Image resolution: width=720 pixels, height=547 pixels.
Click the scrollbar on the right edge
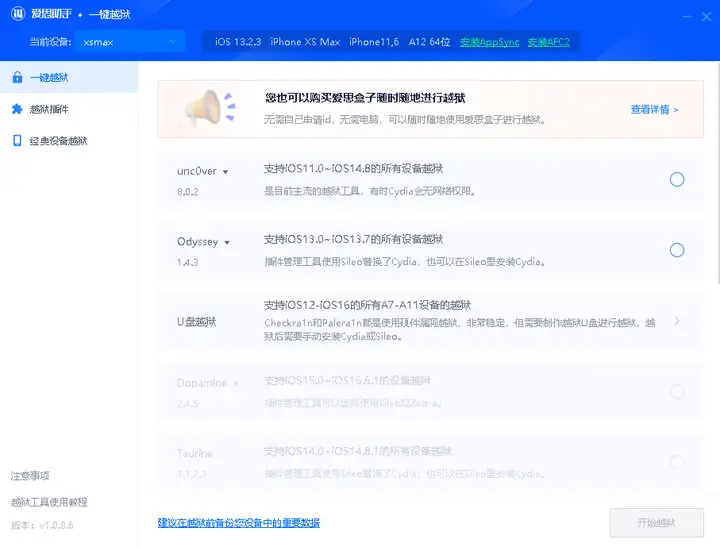click(x=718, y=175)
